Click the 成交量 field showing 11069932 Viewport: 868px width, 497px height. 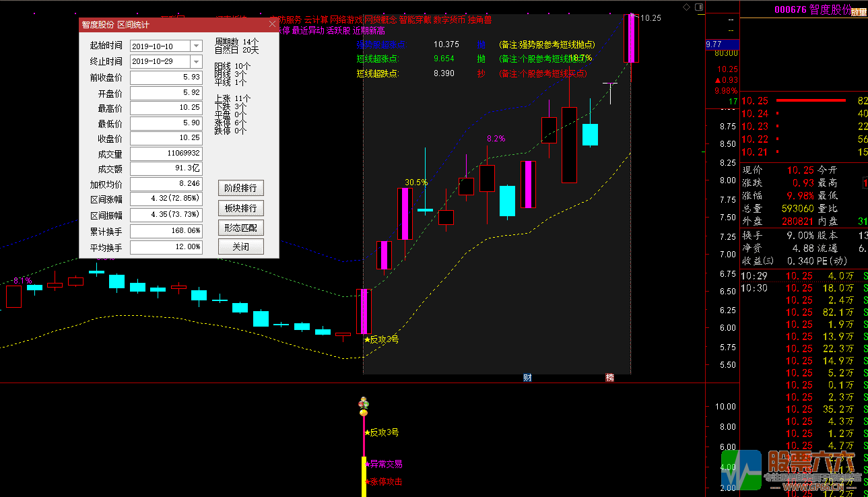coord(166,154)
